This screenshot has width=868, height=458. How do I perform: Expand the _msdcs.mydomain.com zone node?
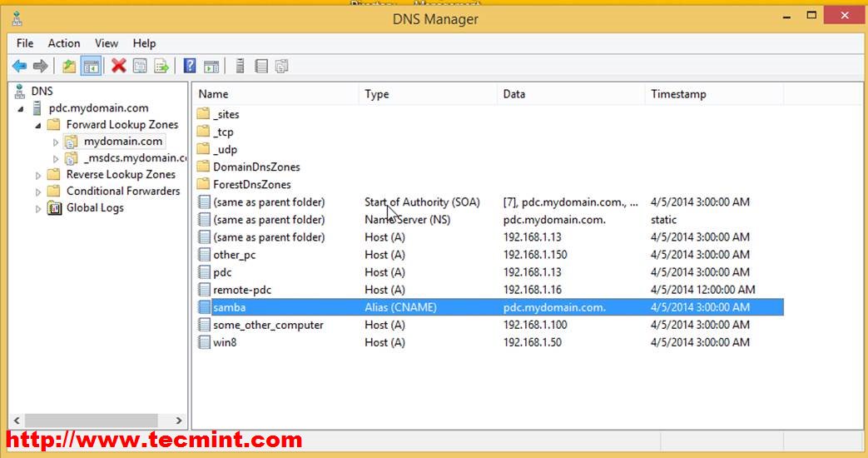tap(56, 159)
